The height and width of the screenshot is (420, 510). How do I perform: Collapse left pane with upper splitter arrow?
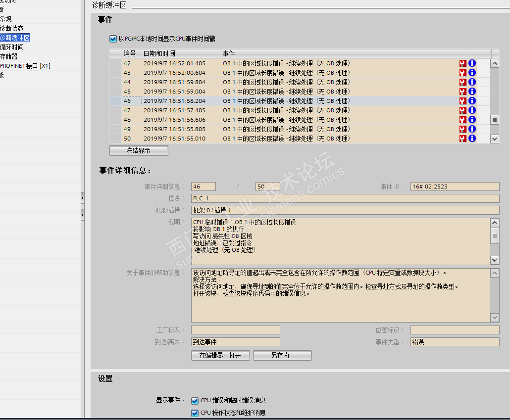(x=82, y=198)
